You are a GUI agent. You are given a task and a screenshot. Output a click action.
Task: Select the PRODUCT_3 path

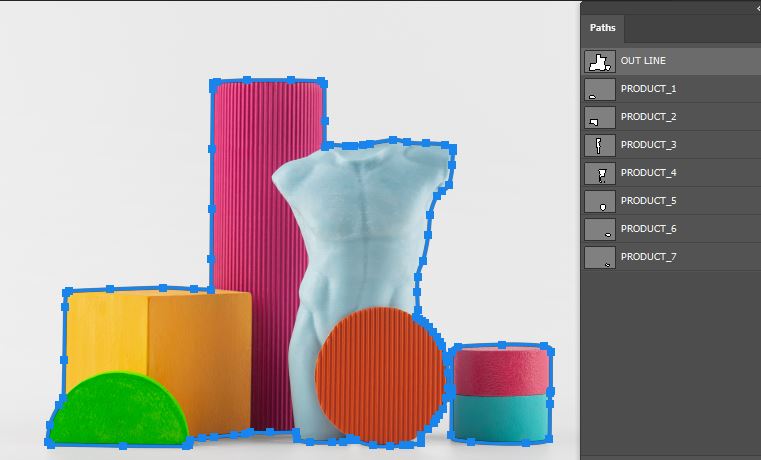coord(671,145)
